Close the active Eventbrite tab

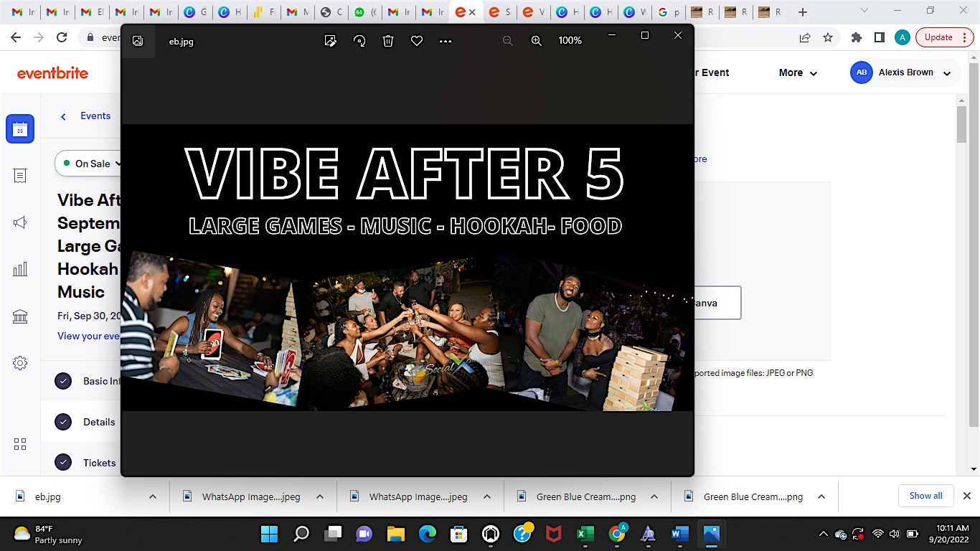471,12
